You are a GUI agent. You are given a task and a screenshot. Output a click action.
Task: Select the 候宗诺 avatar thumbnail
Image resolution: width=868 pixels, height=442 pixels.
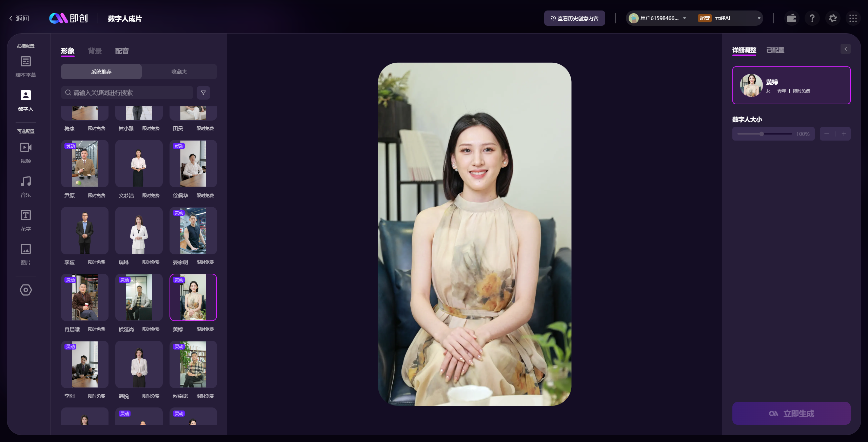click(x=193, y=364)
